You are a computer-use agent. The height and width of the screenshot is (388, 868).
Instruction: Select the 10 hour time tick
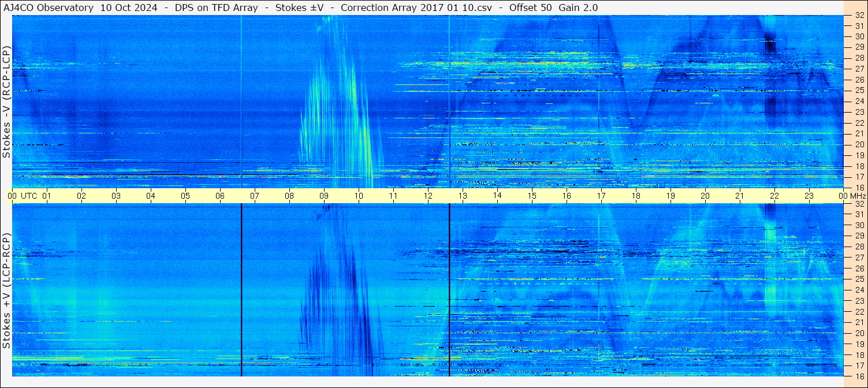(x=359, y=196)
